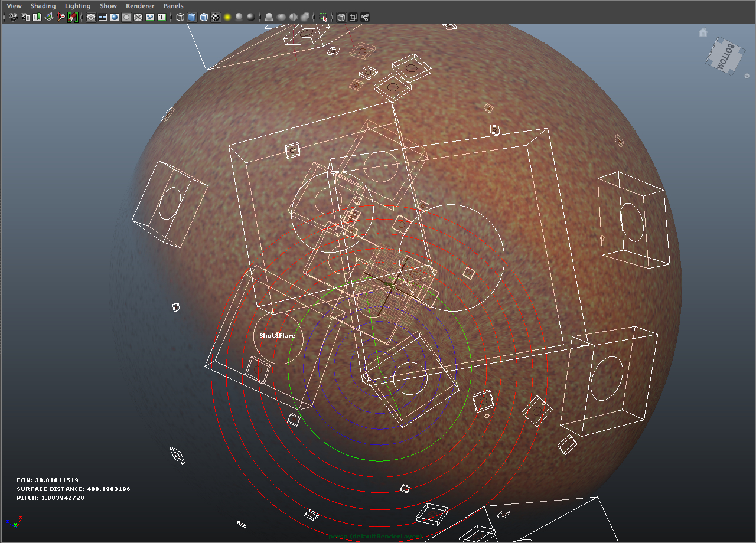This screenshot has height=543, width=756.
Task: Enable Smooth Shade All blue cube
Action: 192,17
